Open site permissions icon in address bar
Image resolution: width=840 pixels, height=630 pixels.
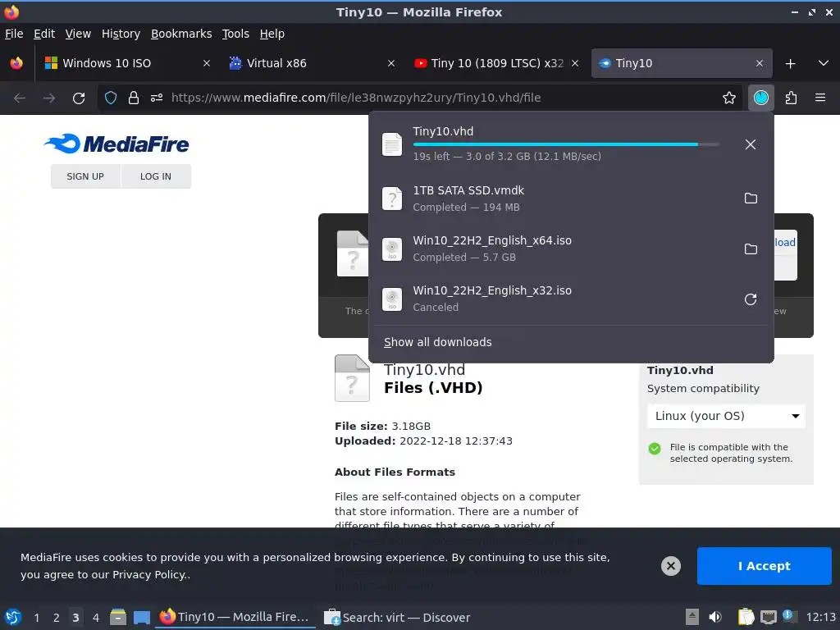(x=157, y=98)
